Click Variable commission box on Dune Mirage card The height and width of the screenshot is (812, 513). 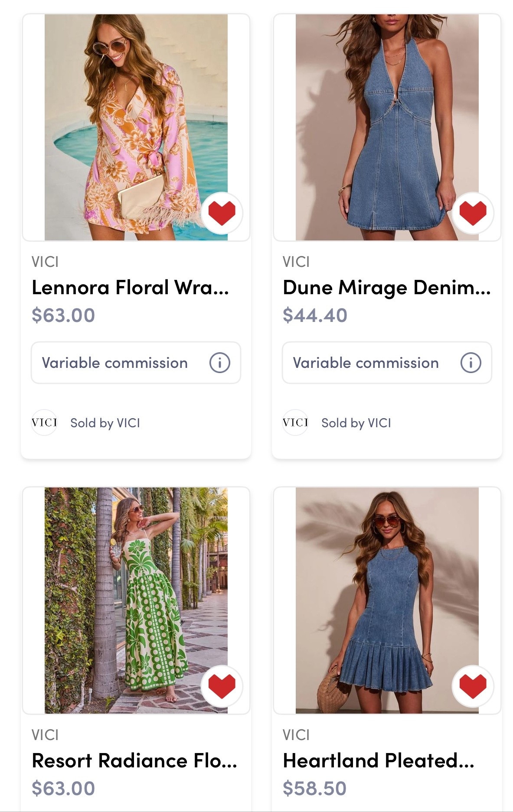(x=366, y=363)
